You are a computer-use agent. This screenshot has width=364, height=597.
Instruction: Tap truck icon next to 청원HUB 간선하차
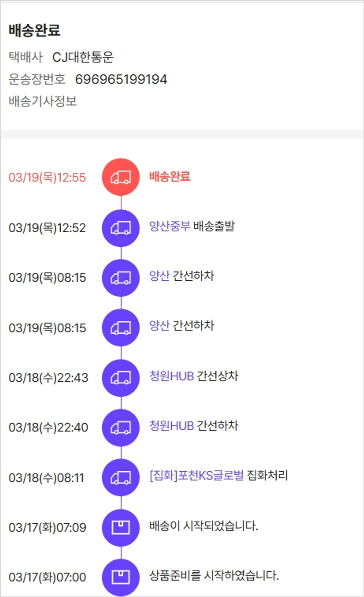point(121,427)
